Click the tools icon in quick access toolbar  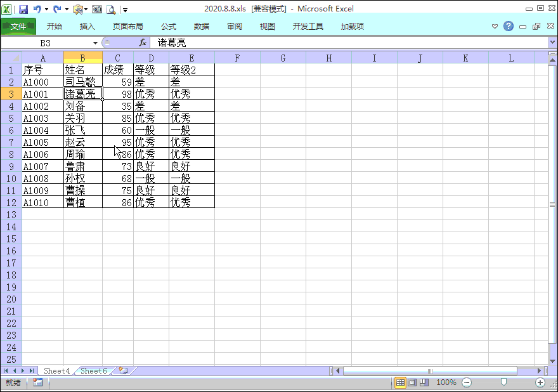click(x=77, y=10)
